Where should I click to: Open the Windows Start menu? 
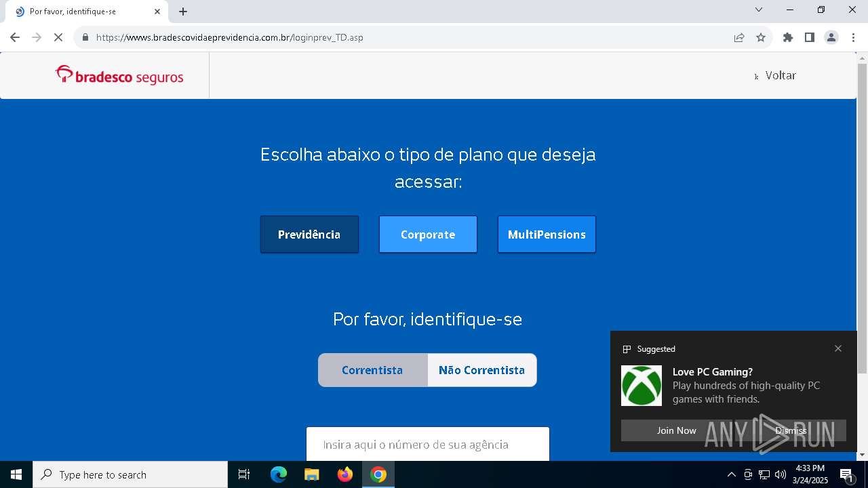pyautogui.click(x=16, y=474)
